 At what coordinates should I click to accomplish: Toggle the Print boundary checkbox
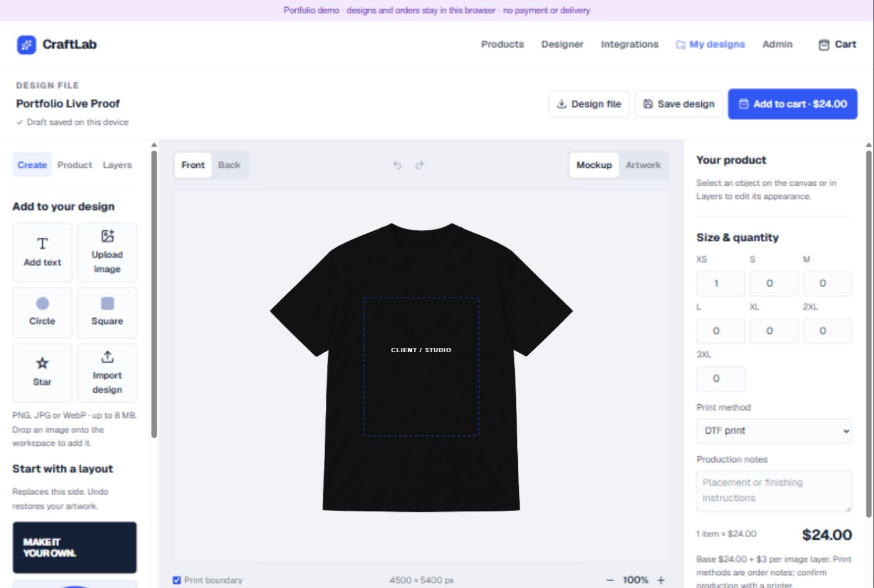point(177,580)
